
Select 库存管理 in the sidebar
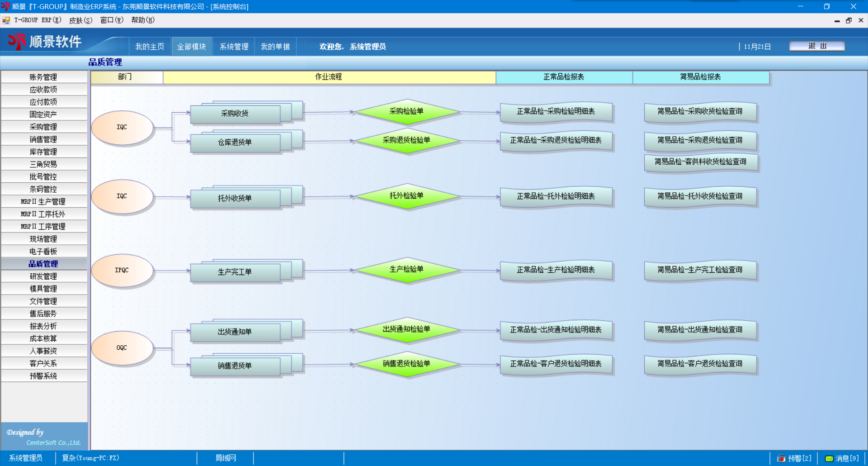pyautogui.click(x=43, y=152)
